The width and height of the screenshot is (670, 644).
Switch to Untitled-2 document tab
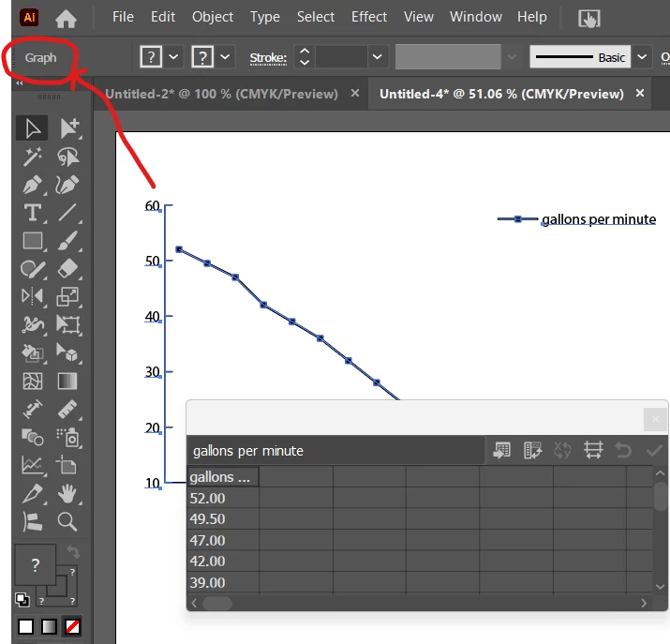[x=221, y=94]
